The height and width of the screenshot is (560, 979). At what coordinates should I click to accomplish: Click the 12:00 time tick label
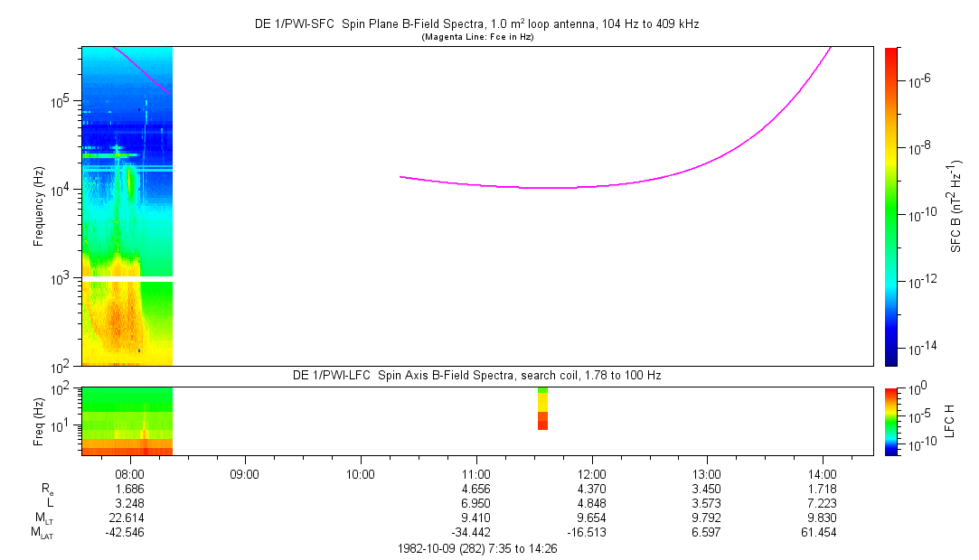(x=591, y=474)
